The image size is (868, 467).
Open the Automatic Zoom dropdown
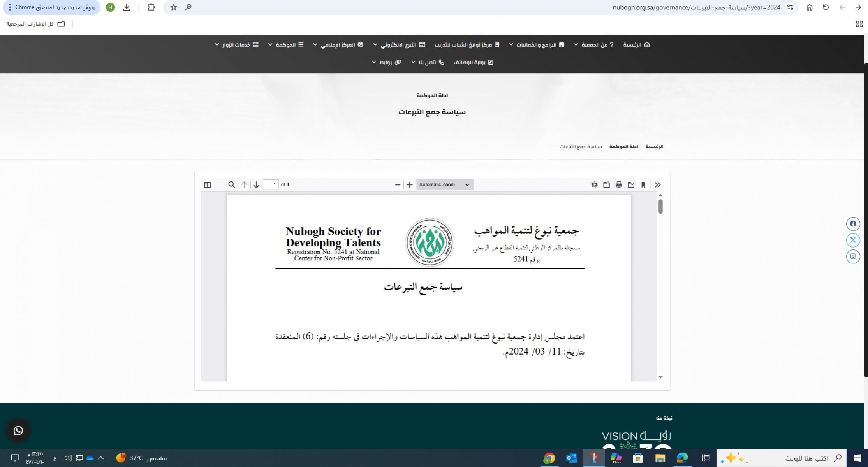click(x=444, y=185)
